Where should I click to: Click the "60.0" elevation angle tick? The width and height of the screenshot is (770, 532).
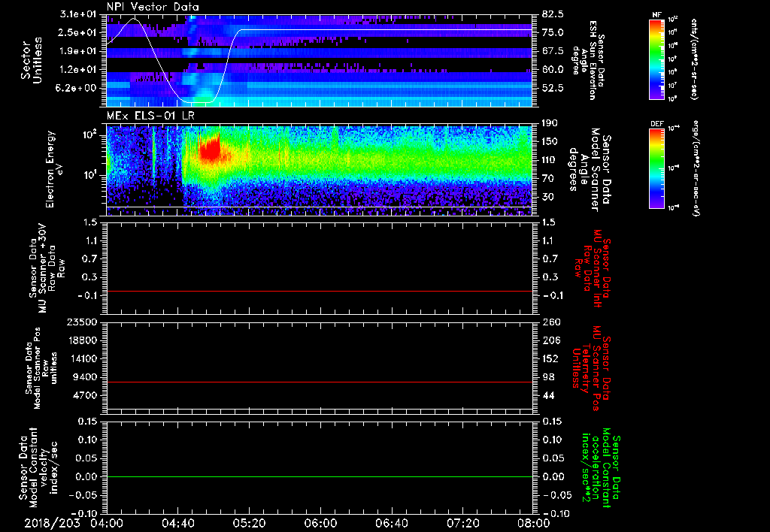553,70
